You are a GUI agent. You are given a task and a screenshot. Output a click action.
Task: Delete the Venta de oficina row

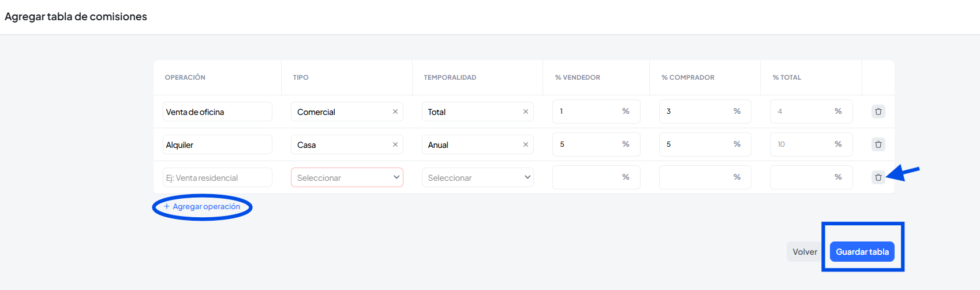[x=878, y=111]
